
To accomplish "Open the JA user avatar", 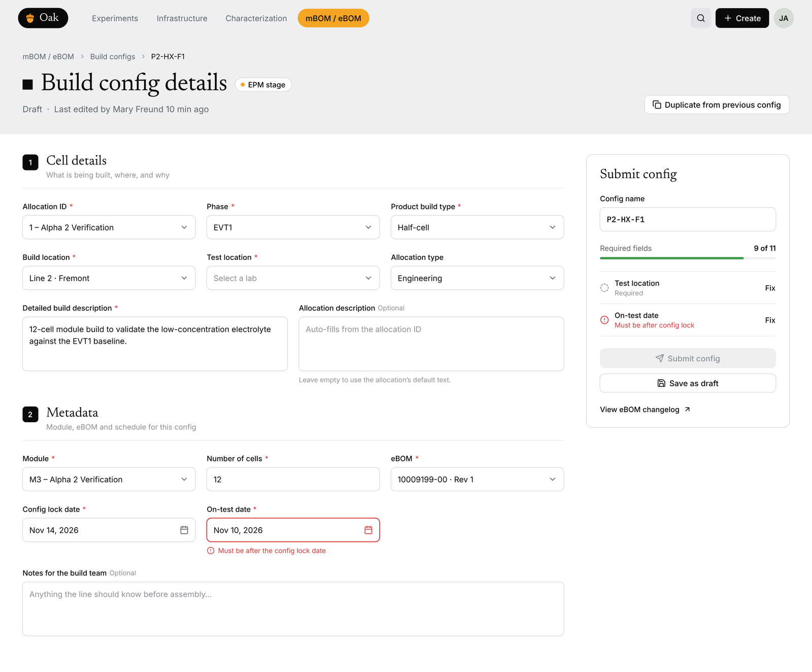I will 784,18.
